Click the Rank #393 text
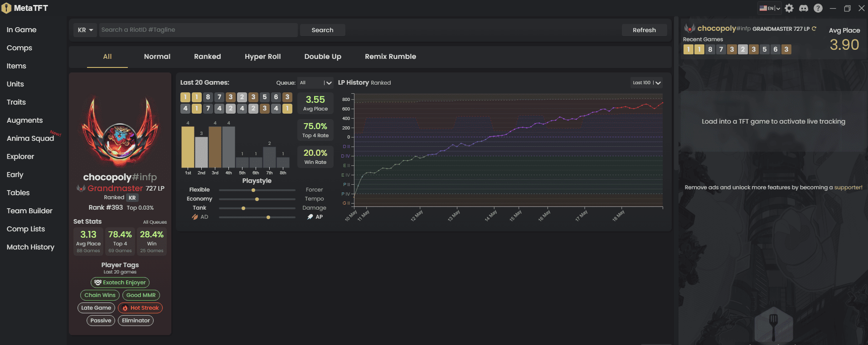Image resolution: width=868 pixels, height=345 pixels. 106,207
